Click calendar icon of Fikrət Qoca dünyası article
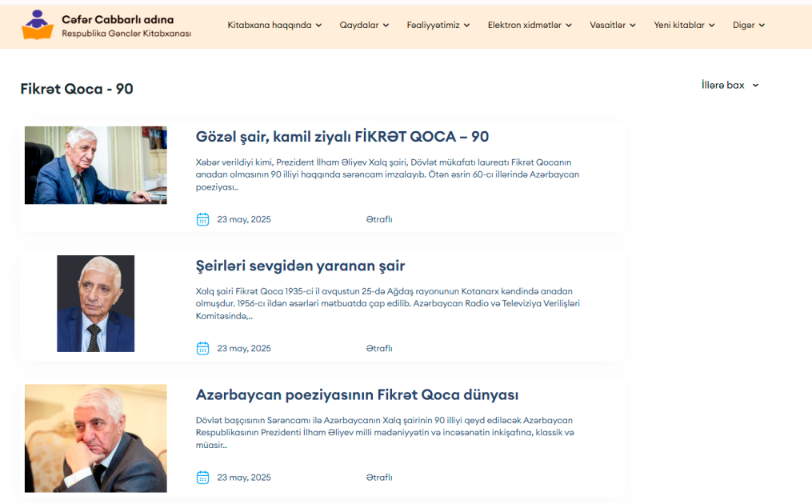The image size is (812, 504). [x=202, y=477]
